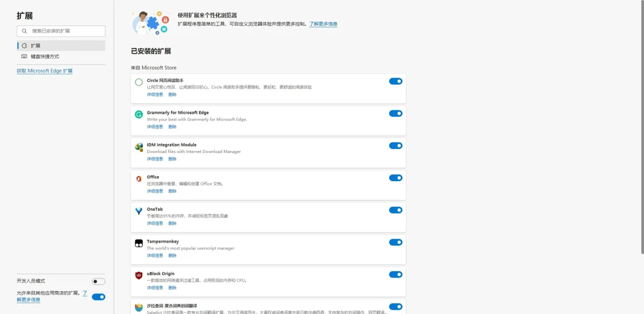Click the Circle reader extension icon
This screenshot has width=644, height=314.
click(139, 82)
